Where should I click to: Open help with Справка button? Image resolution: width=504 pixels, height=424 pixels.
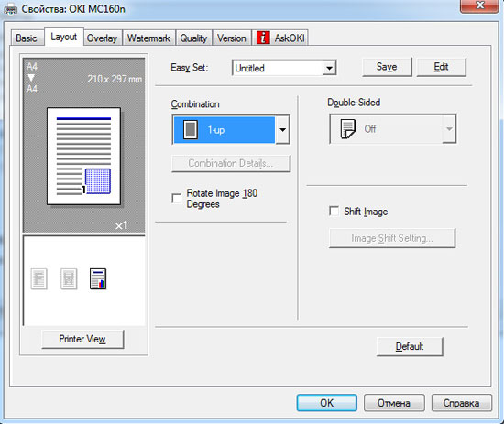coord(461,403)
